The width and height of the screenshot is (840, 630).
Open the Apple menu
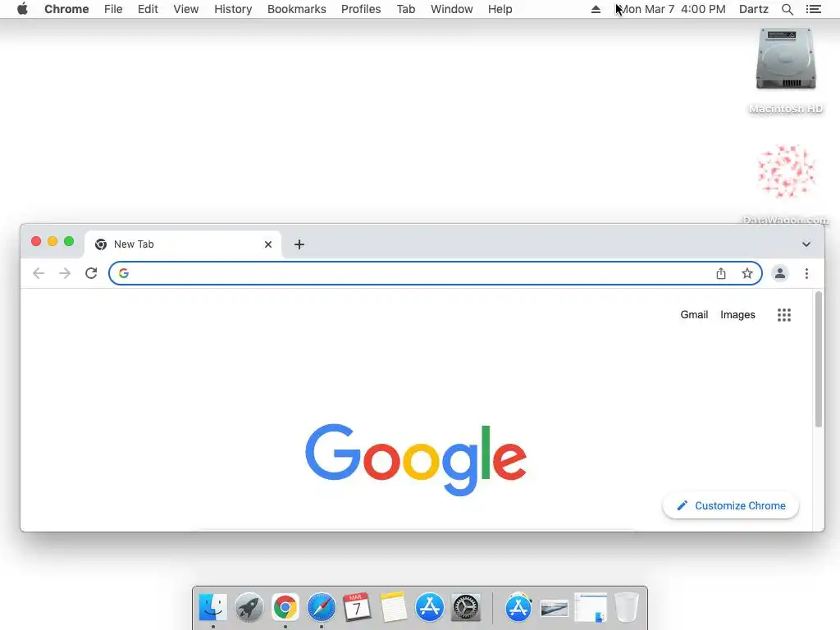[22, 9]
